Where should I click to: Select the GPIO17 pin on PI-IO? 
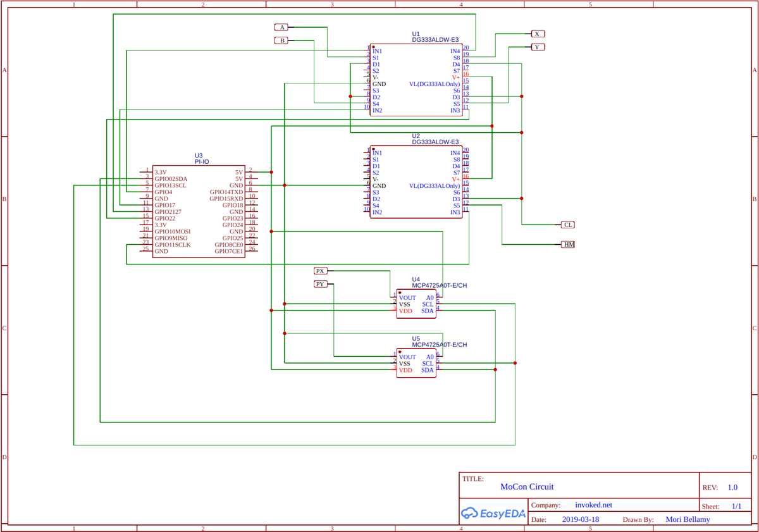coord(165,205)
